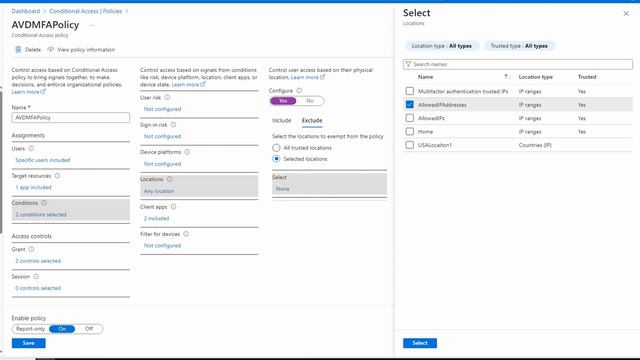Open the ellipsis menu next to AVDMFAPolicy
Image resolution: width=640 pixels, height=360 pixels.
pos(92,25)
